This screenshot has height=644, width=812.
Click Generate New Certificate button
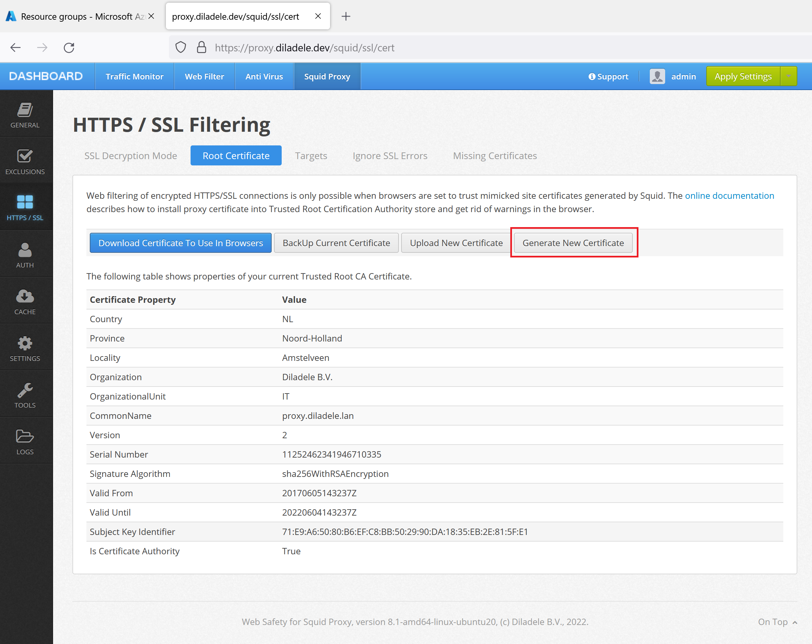click(573, 243)
